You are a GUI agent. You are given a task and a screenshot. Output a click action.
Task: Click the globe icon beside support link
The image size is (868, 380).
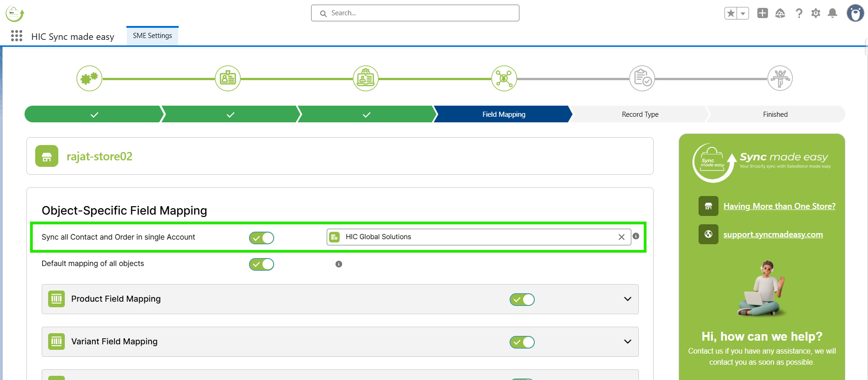708,234
